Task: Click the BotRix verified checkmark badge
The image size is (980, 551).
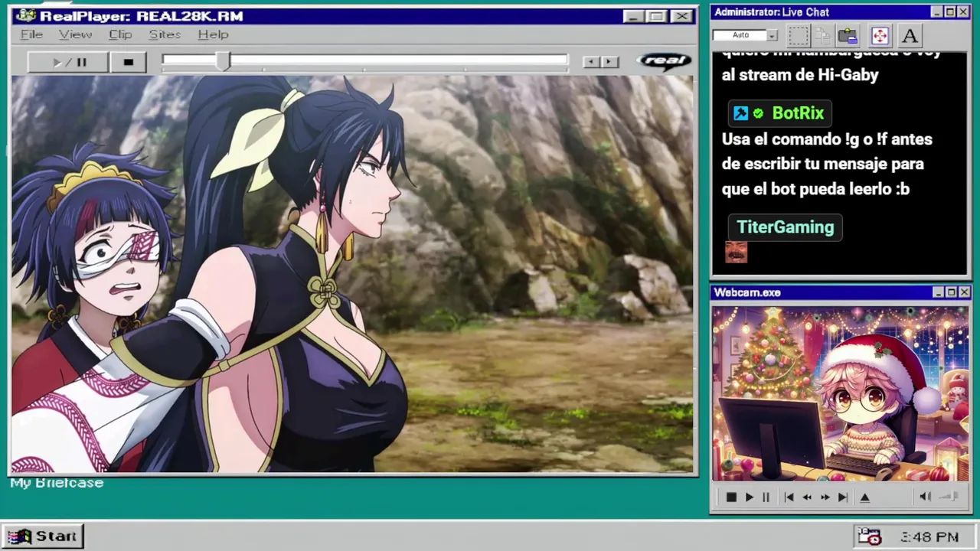Action: coord(758,113)
